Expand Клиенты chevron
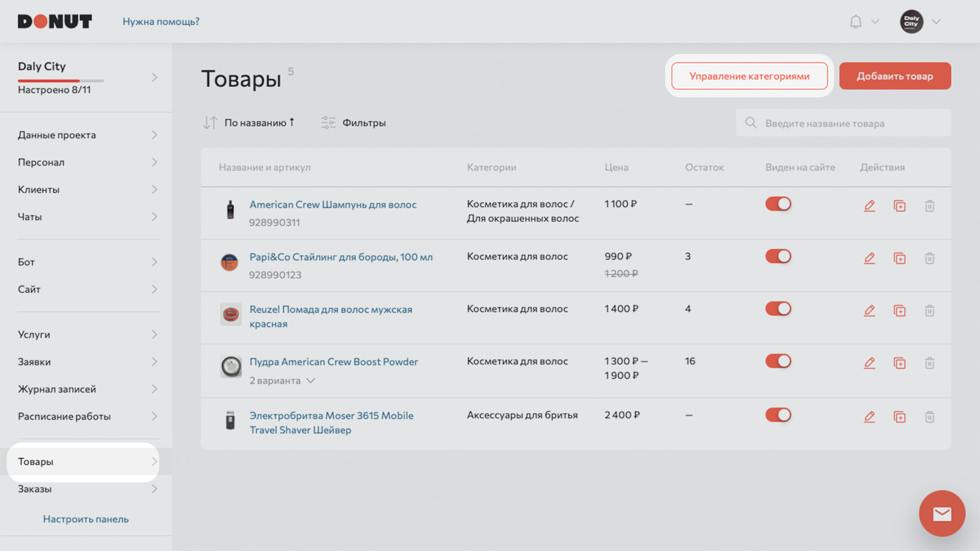This screenshot has width=980, height=551. tap(154, 189)
